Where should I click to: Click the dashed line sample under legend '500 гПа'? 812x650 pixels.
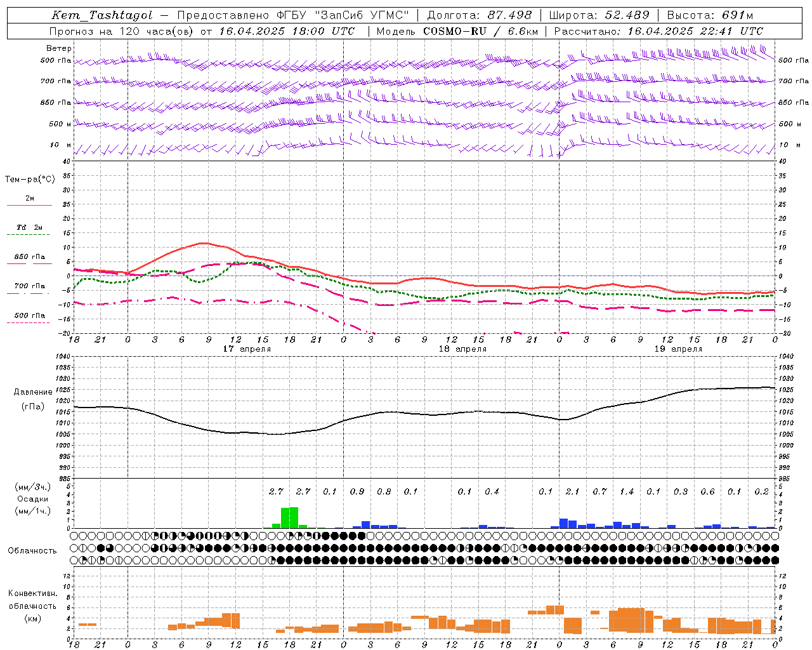tap(28, 322)
